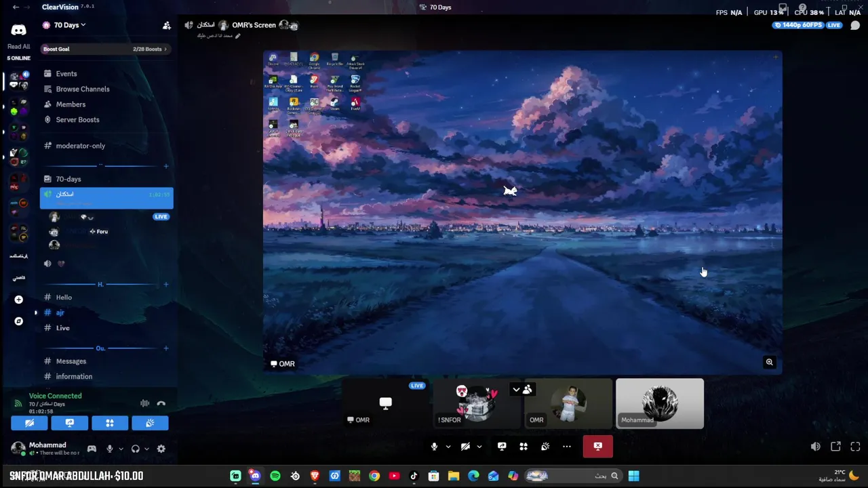Open Spotify from the taskbar
This screenshot has height=488, width=868.
click(275, 476)
